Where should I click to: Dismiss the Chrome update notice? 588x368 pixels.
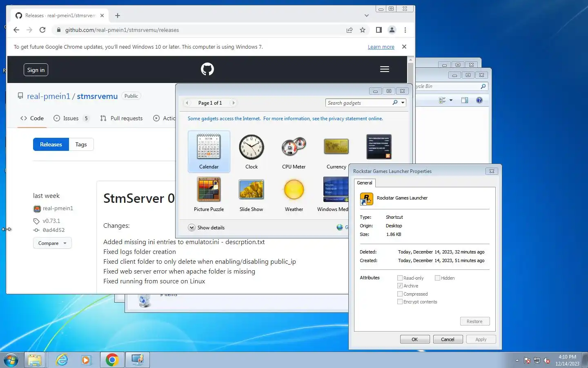404,47
